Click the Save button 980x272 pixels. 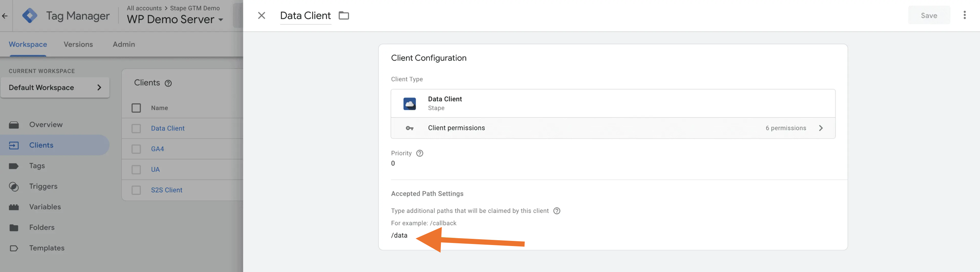pos(928,15)
